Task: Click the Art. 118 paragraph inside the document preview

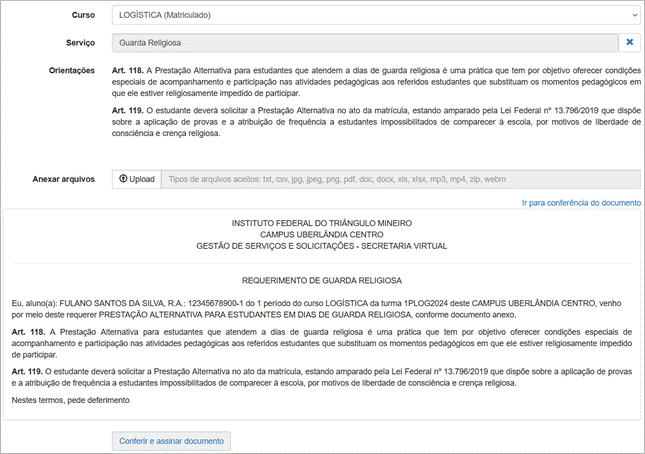Action: (x=322, y=343)
